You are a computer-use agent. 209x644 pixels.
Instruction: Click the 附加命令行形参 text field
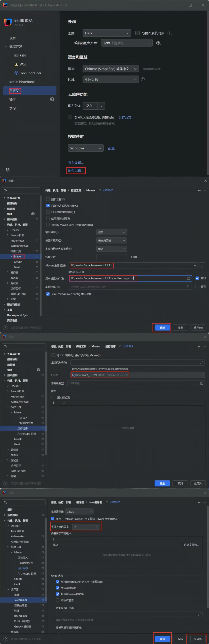pos(129,614)
